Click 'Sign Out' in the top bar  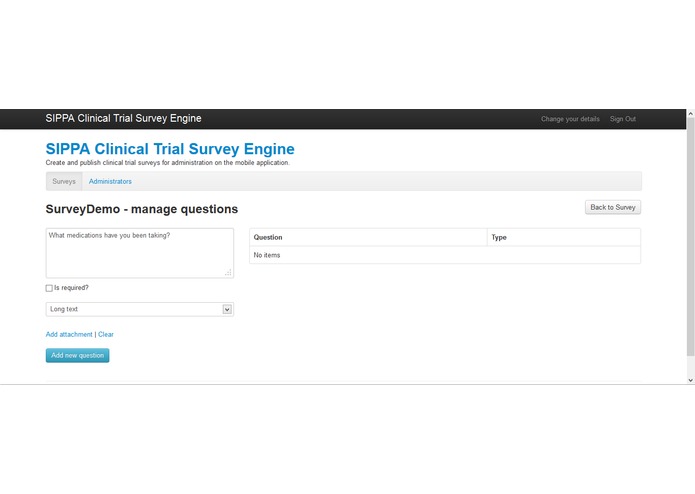tap(623, 119)
